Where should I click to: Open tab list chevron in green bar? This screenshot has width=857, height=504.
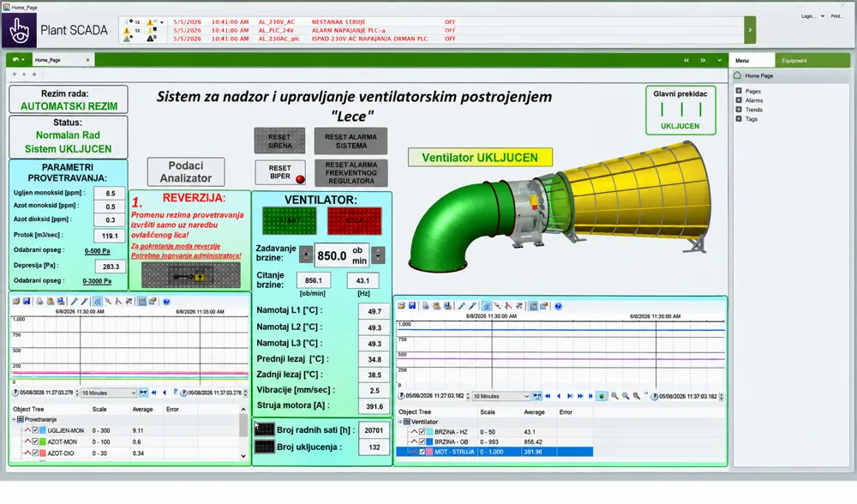tap(719, 60)
